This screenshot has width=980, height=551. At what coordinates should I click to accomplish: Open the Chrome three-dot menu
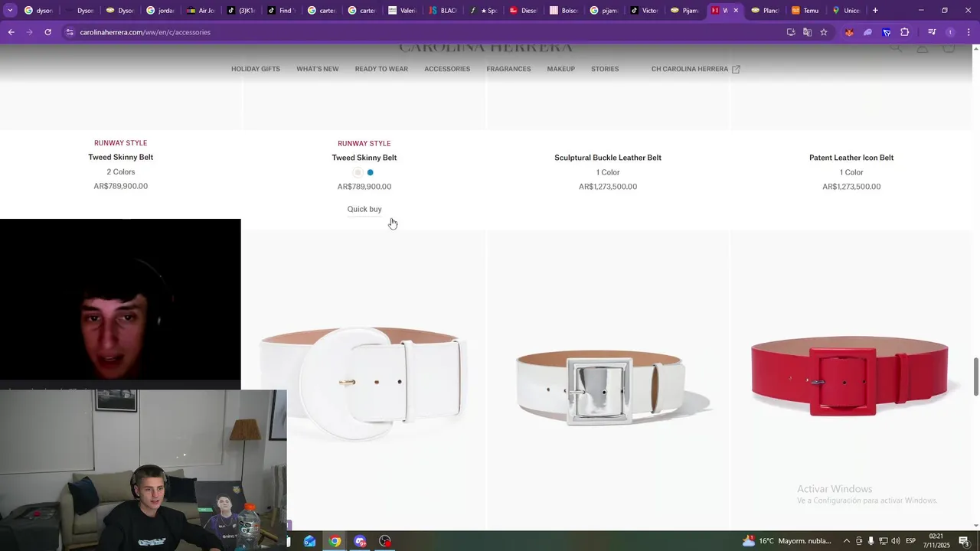coord(969,32)
